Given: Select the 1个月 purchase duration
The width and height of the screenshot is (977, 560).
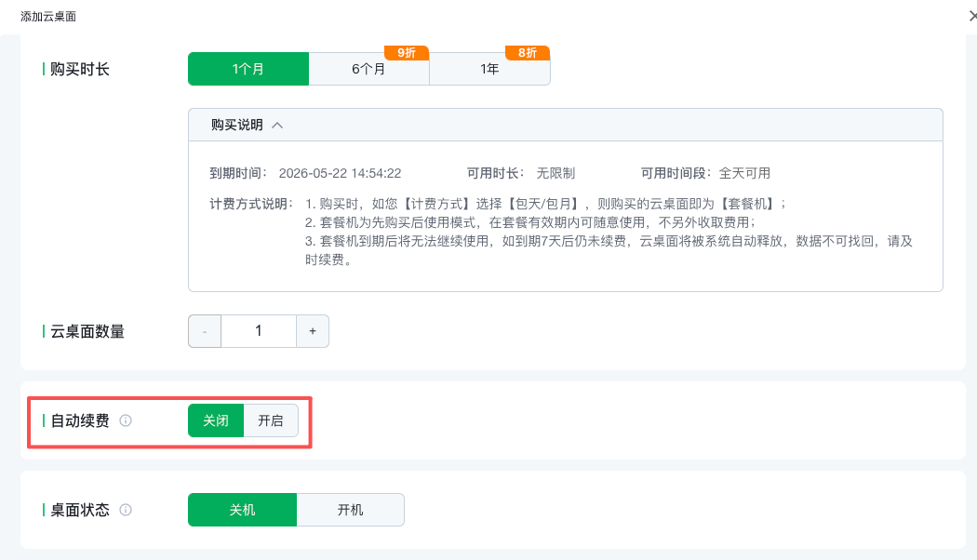Looking at the screenshot, I should [x=248, y=69].
